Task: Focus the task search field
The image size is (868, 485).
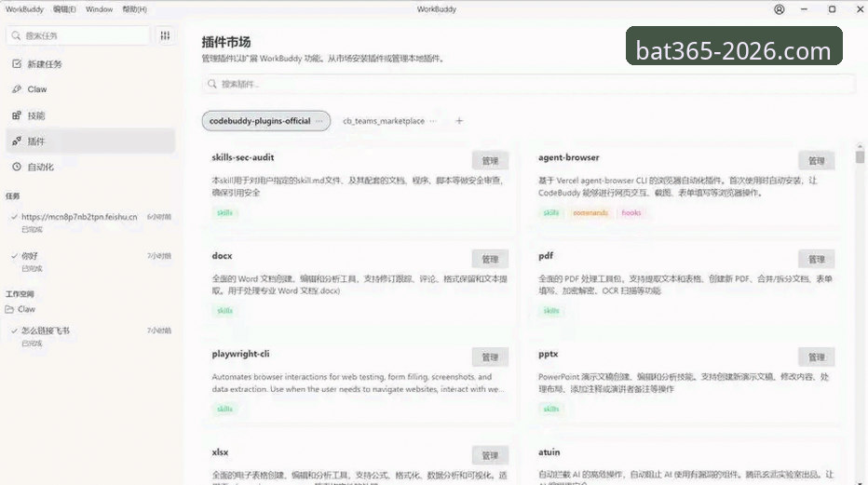Action: point(78,35)
